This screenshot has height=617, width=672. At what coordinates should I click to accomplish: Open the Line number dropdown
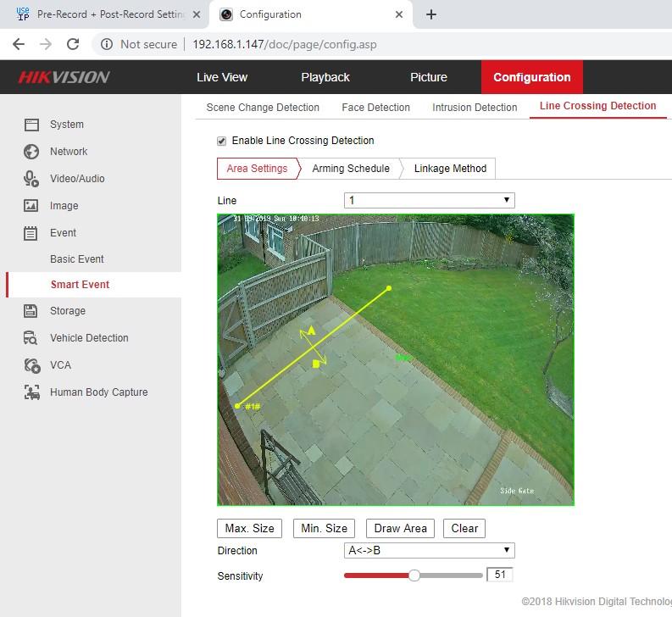pyautogui.click(x=429, y=201)
